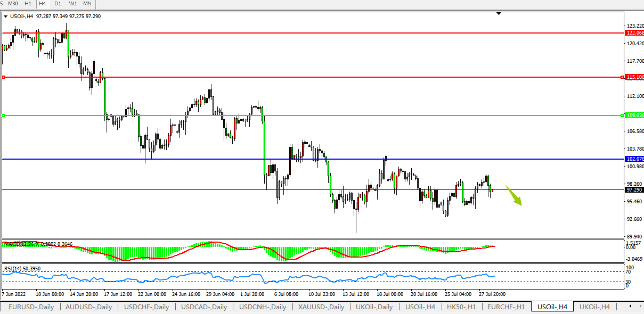Screen dimensions: 644x314
Task: Switch timeframe to M30
Action: point(13,4)
